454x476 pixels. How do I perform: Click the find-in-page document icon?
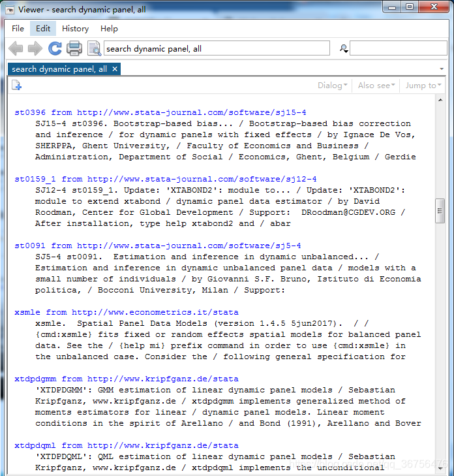95,48
